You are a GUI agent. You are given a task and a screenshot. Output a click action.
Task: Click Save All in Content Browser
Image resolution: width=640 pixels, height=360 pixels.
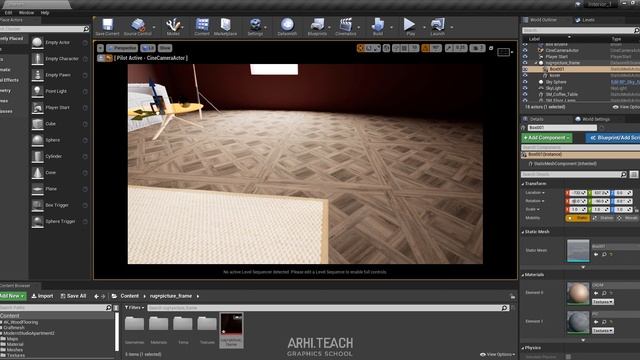tap(73, 296)
